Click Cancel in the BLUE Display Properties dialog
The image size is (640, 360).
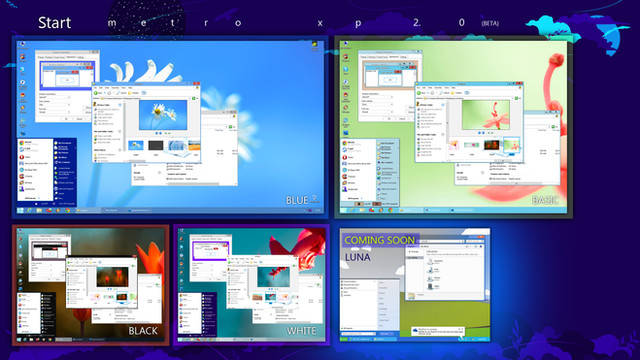pos(80,119)
